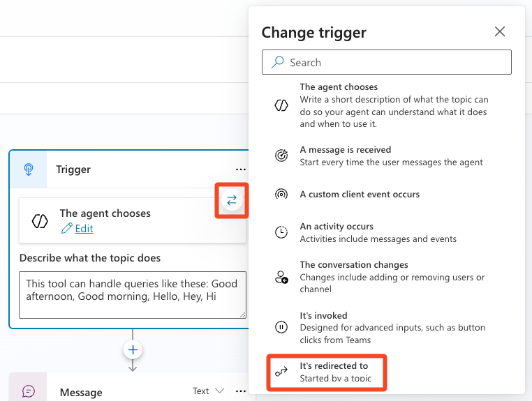The width and height of the screenshot is (532, 401).
Task: Select "The agent chooses" trigger option
Action: pyautogui.click(x=393, y=105)
